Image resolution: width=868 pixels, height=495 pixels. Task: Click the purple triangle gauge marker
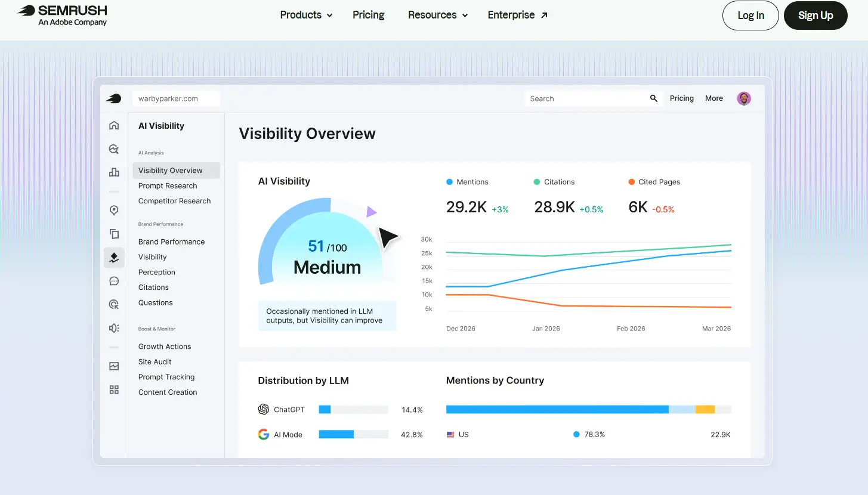(x=371, y=212)
